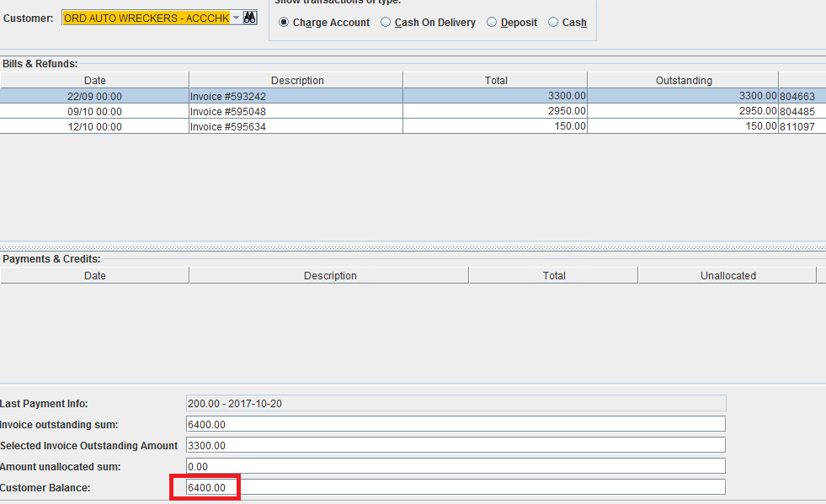The image size is (826, 504).
Task: Click Selected Invoice Outstanding Amount field
Action: (456, 446)
